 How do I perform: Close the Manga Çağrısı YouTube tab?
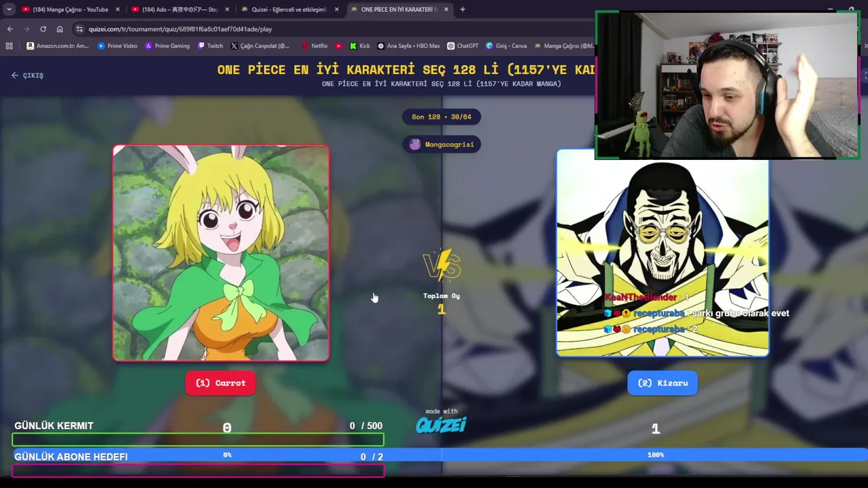pos(117,9)
